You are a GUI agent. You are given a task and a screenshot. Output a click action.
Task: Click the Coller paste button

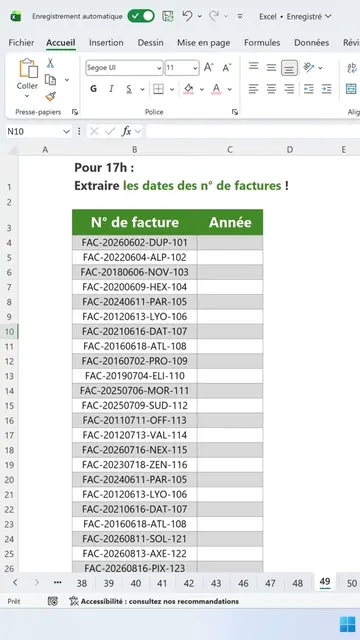(x=27, y=78)
